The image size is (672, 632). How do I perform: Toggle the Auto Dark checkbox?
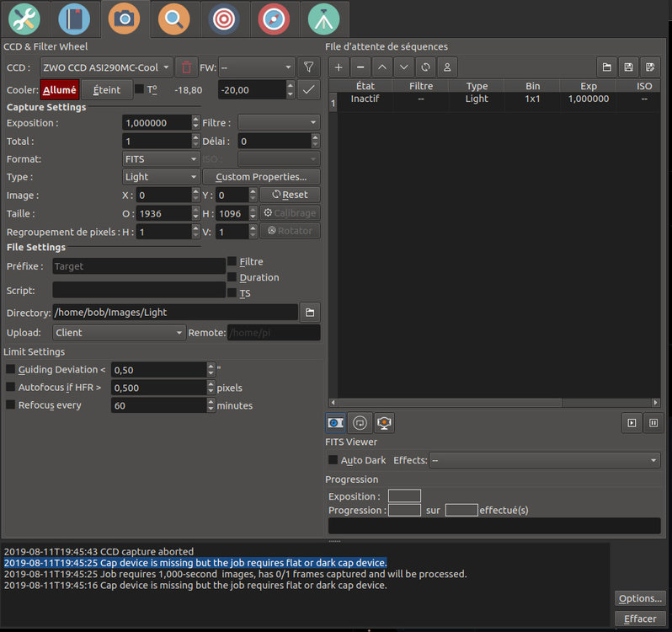click(333, 460)
